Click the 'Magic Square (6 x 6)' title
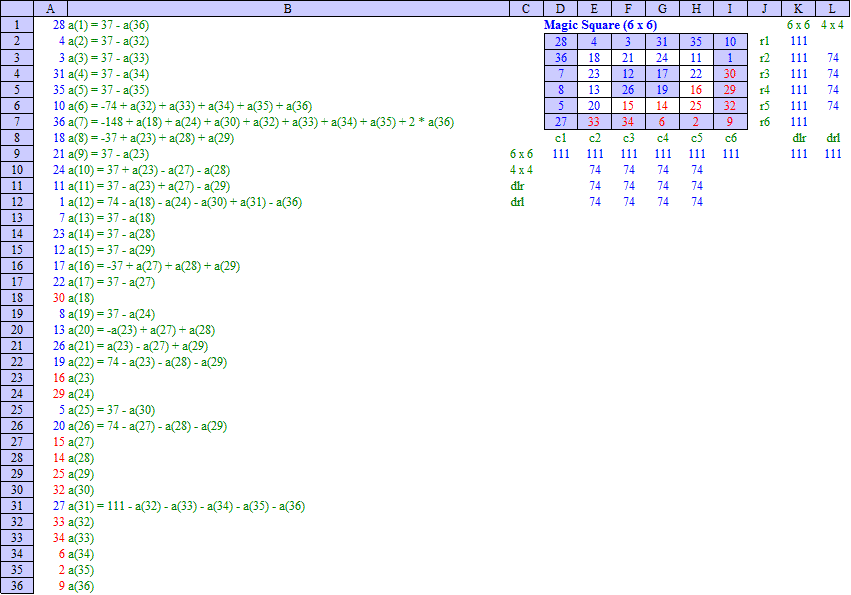This screenshot has width=851, height=595. click(x=600, y=25)
